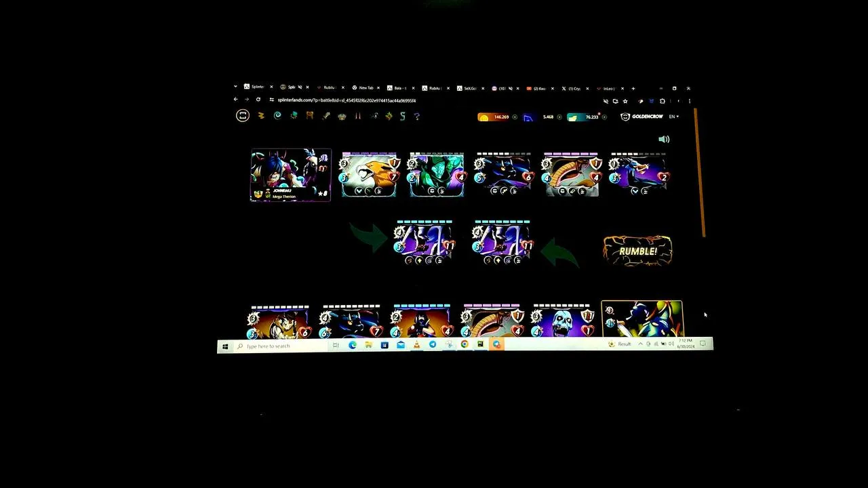868x488 pixels.
Task: Open File Explorer from the taskbar
Action: [368, 345]
